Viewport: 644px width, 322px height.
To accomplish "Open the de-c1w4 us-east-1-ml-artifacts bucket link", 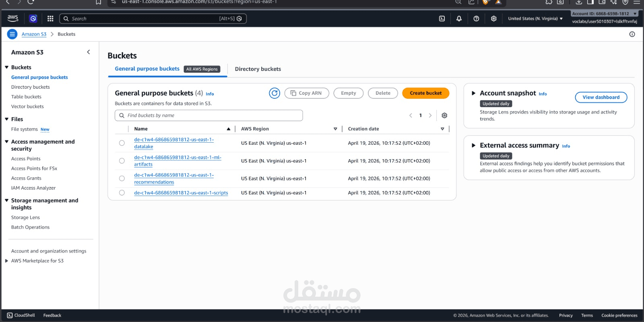I will pyautogui.click(x=178, y=161).
